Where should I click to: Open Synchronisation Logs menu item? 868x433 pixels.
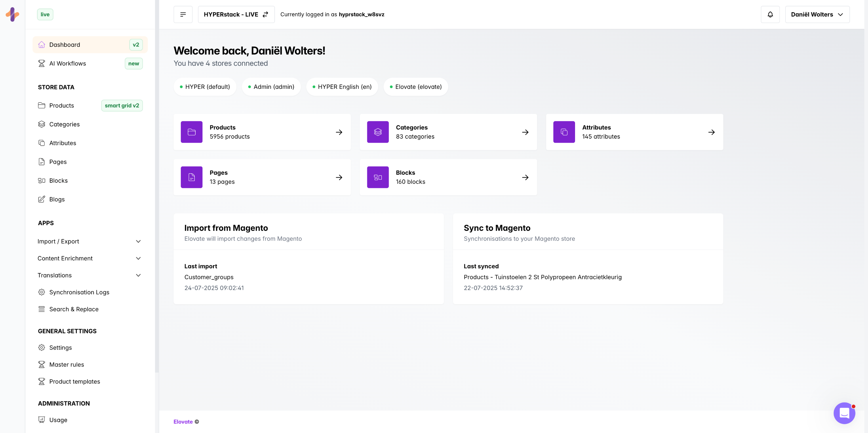coord(79,292)
